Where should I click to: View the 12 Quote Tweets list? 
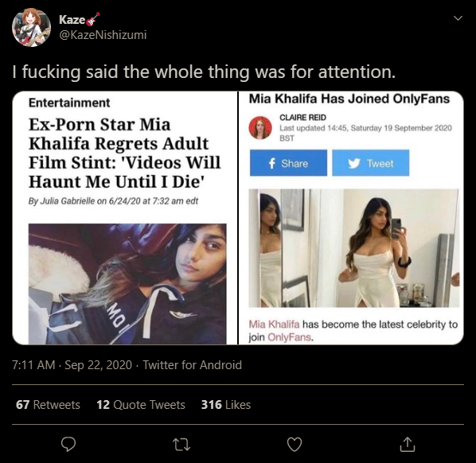pos(141,404)
